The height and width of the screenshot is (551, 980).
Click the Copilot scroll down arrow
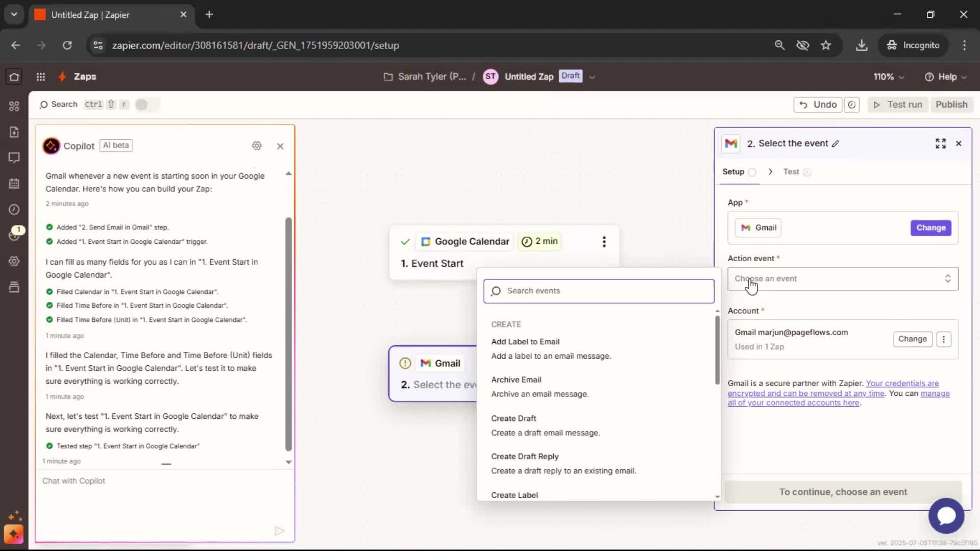[288, 462]
